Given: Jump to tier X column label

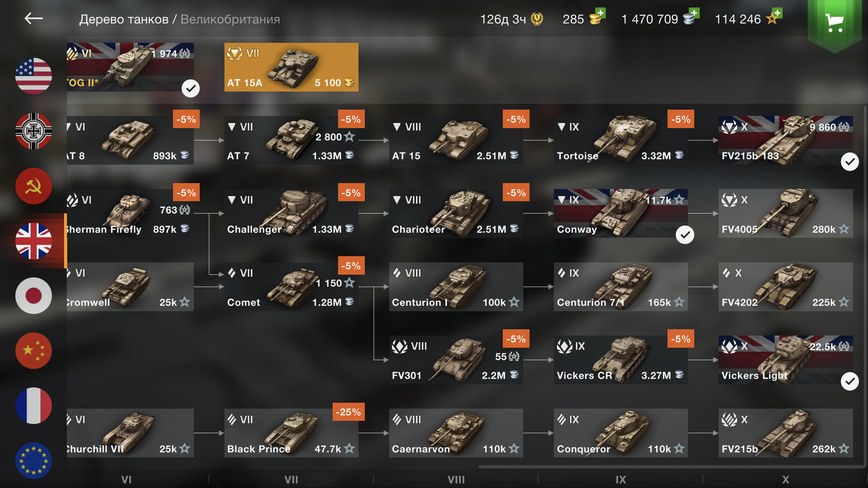Looking at the screenshot, I should pos(785,479).
